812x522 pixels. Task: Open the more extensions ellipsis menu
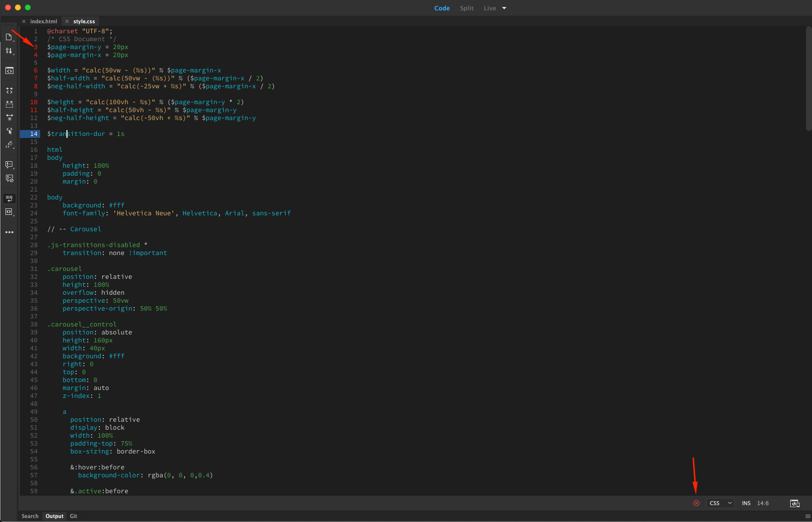(9, 232)
